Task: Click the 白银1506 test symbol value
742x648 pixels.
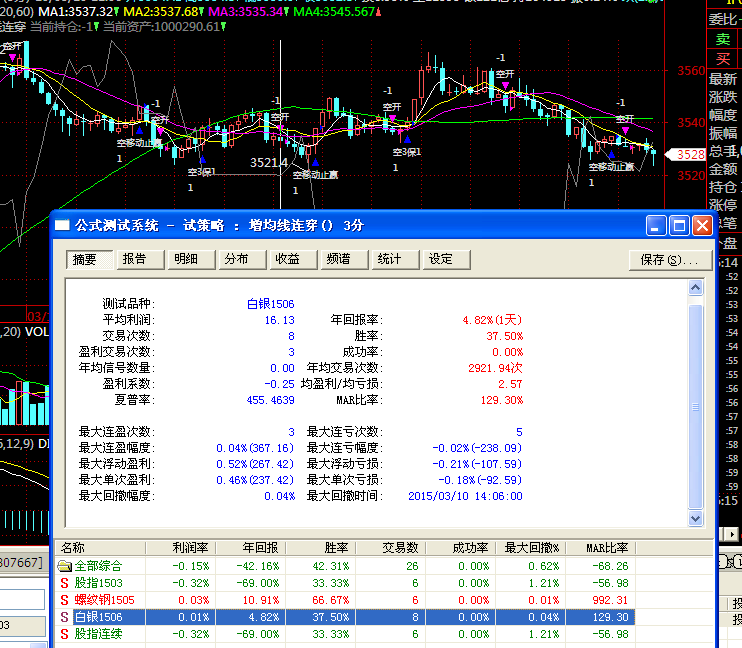Action: click(x=271, y=304)
